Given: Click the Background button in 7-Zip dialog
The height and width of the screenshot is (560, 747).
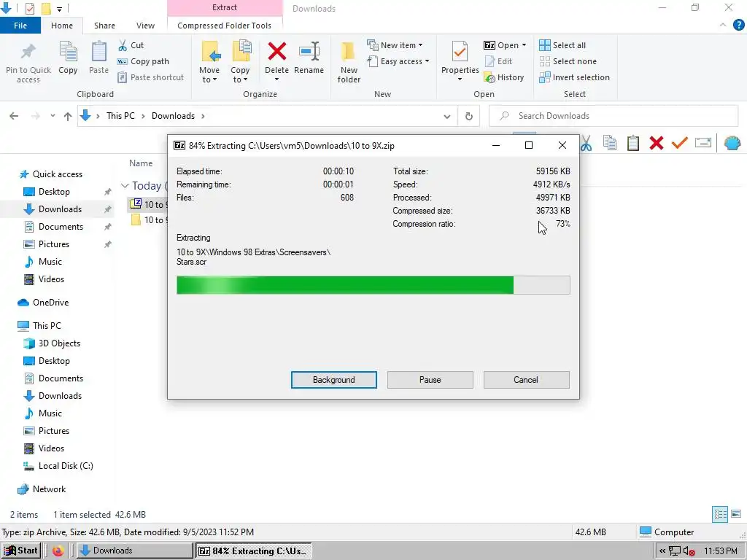Looking at the screenshot, I should click(334, 380).
